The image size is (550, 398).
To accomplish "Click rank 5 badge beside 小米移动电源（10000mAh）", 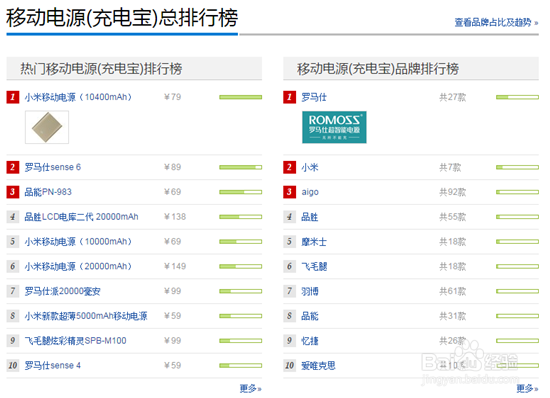I will click(13, 242).
